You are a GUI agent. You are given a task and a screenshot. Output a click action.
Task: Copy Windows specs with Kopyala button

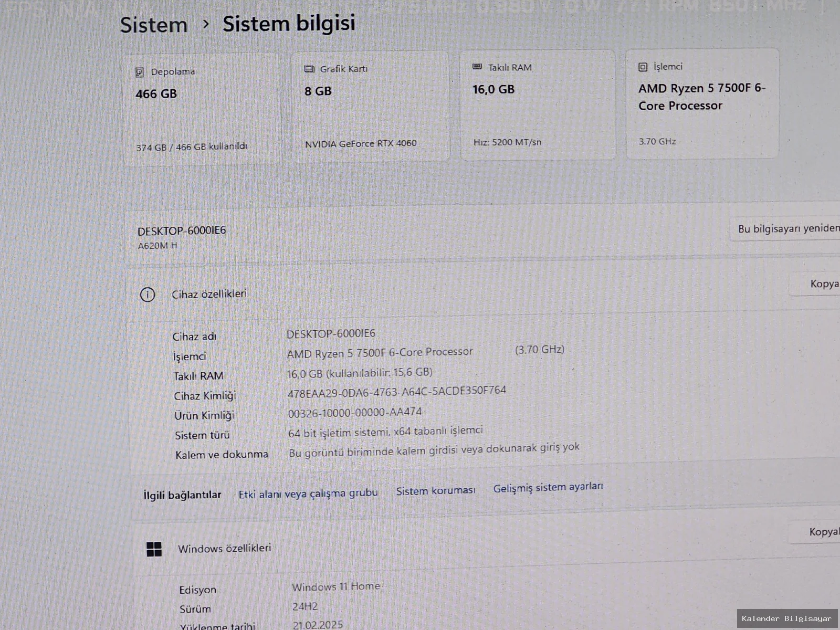[815, 532]
